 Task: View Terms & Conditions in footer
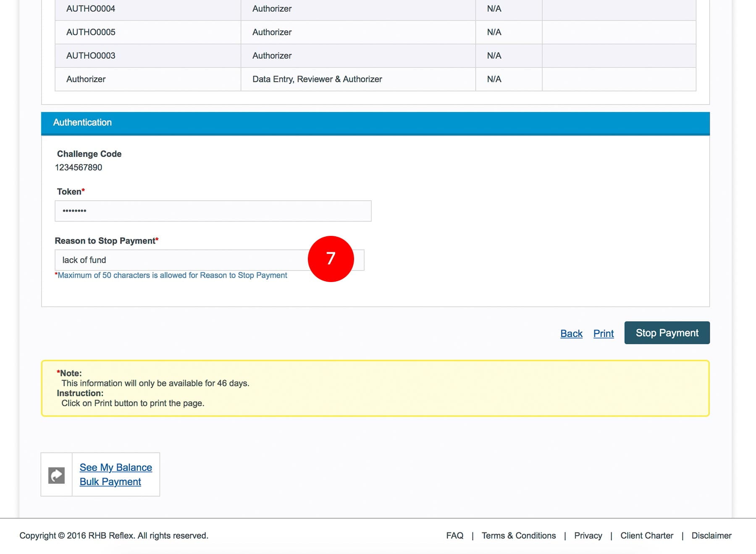[x=518, y=536]
